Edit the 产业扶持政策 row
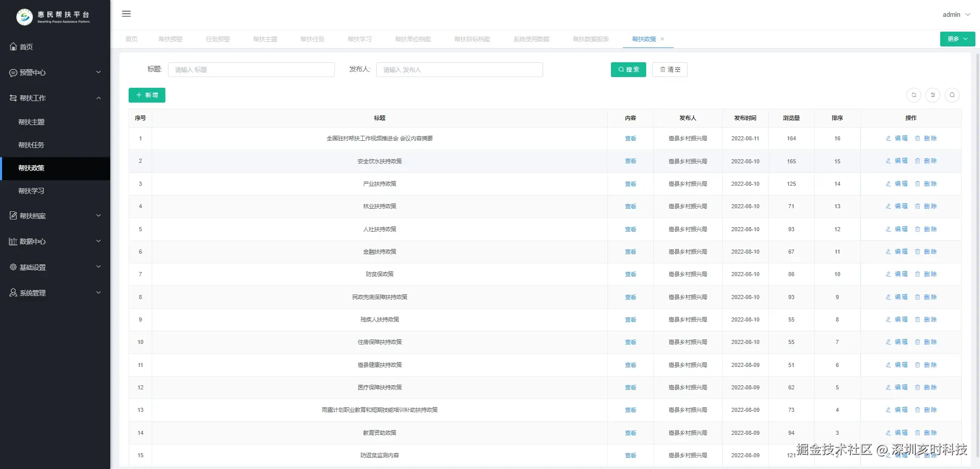The width and height of the screenshot is (980, 469). [897, 184]
